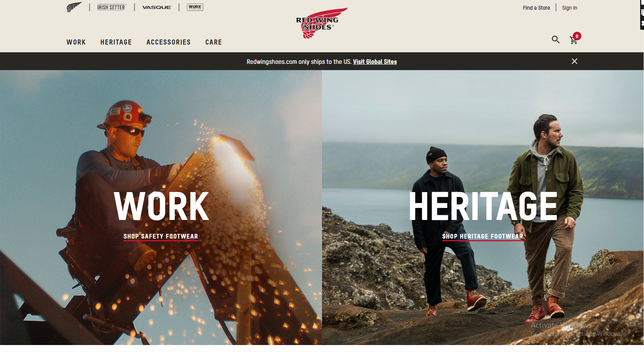The width and height of the screenshot is (644, 352).
Task: Select the large HERITAGE hero image heading
Action: click(x=483, y=206)
